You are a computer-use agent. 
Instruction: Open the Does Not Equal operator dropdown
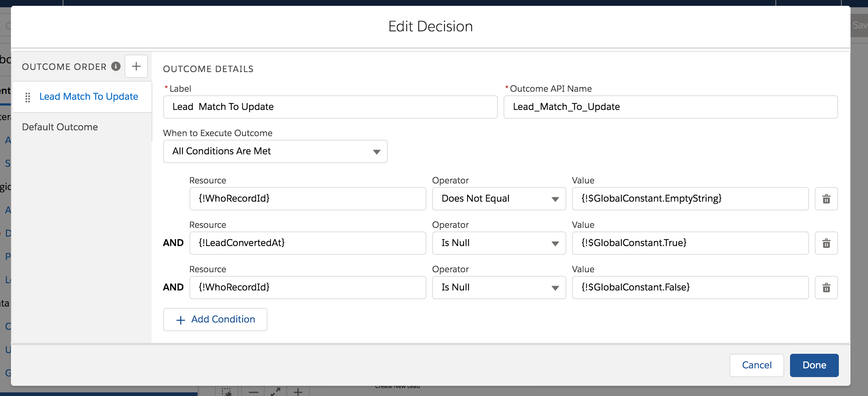coord(498,199)
